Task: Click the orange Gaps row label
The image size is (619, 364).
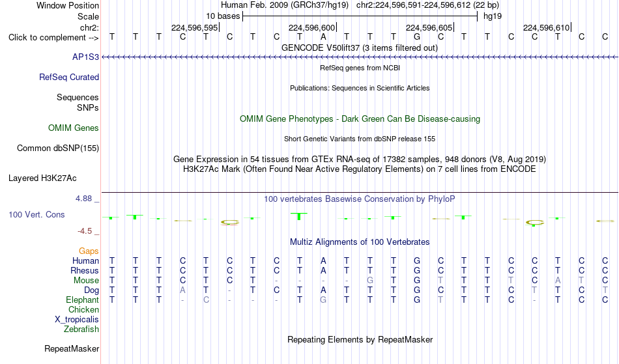Action: click(89, 251)
